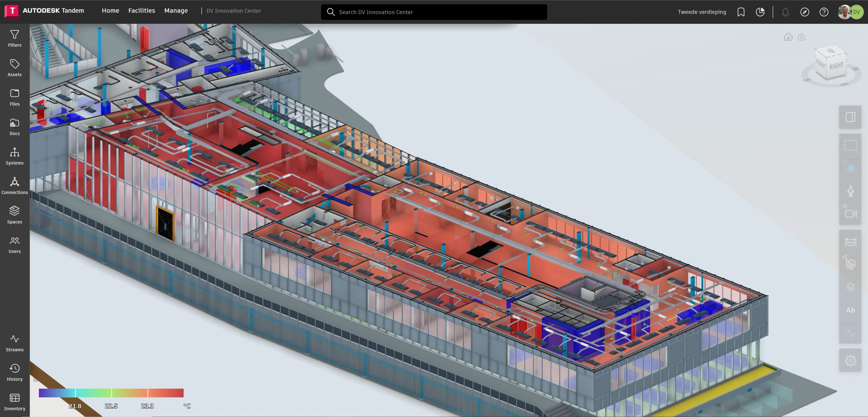This screenshot has height=417, width=868.
Task: Open the help question mark button
Action: tap(823, 11)
